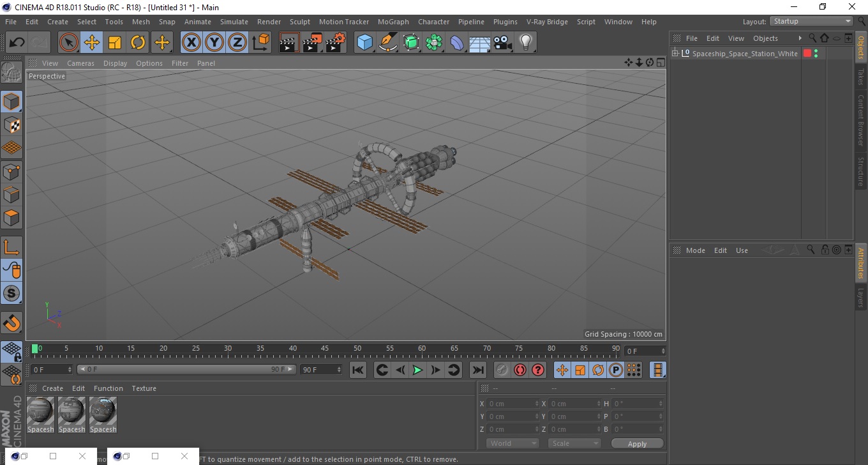Toggle Y axis lock
The height and width of the screenshot is (465, 868).
(214, 43)
